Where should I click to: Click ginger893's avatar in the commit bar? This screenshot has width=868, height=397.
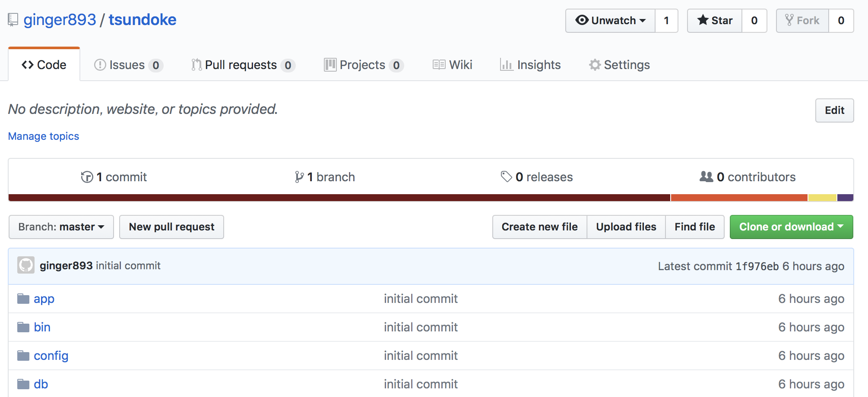(26, 265)
